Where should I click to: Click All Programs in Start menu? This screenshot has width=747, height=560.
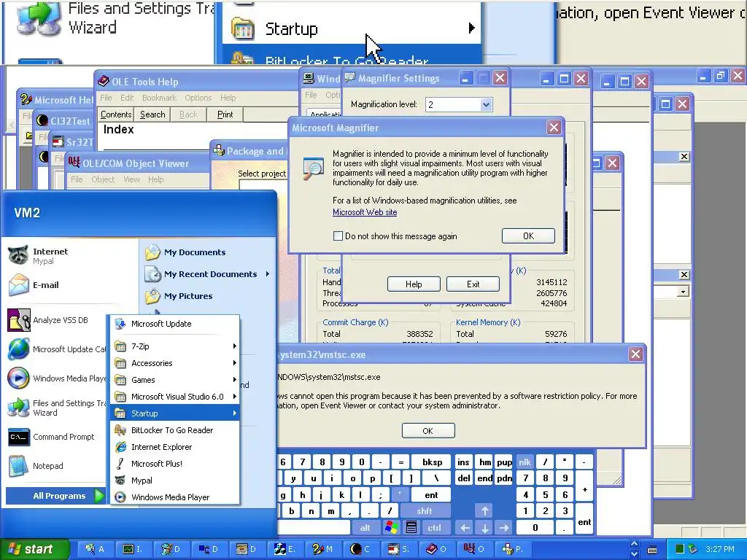[x=55, y=496]
